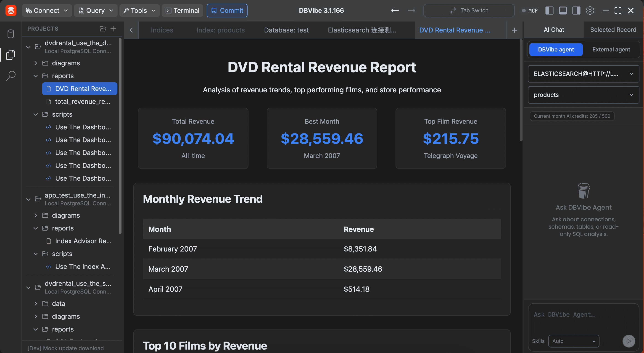Open settings gear icon
The height and width of the screenshot is (353, 644).
click(x=590, y=11)
